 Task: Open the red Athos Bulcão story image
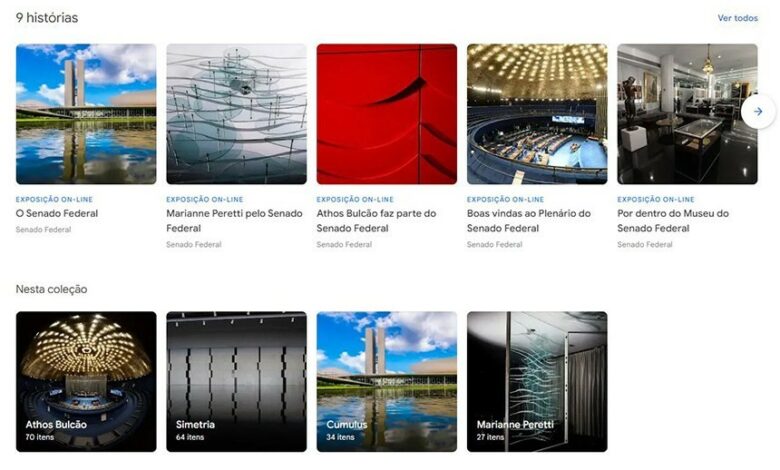click(387, 114)
